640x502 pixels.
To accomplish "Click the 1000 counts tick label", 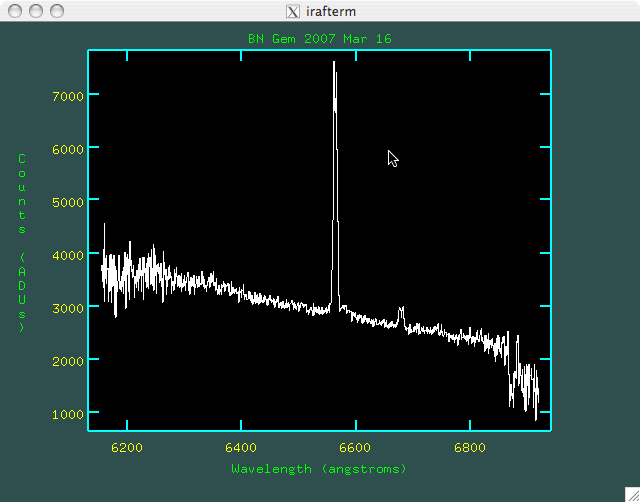I will tap(68, 414).
